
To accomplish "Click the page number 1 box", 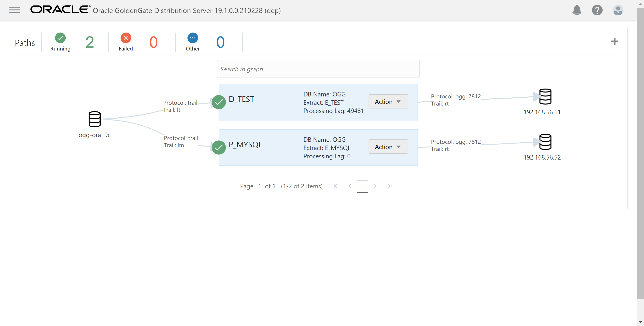I will coord(362,186).
